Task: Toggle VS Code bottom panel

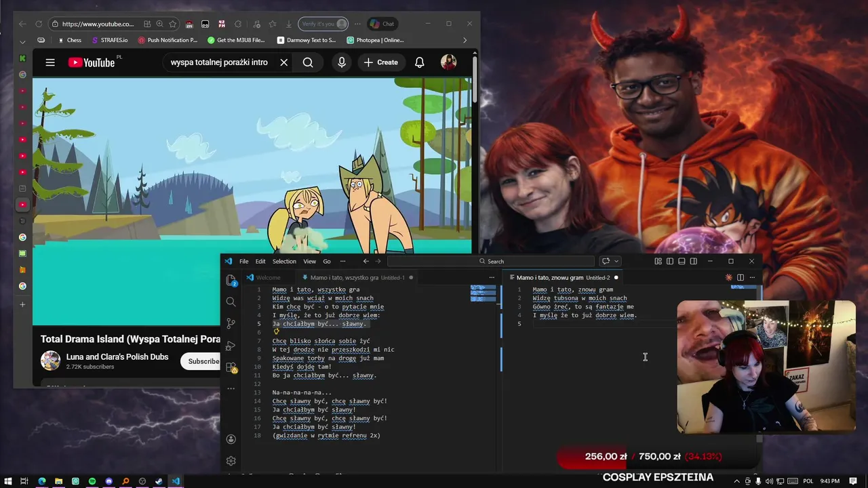Action: click(682, 261)
